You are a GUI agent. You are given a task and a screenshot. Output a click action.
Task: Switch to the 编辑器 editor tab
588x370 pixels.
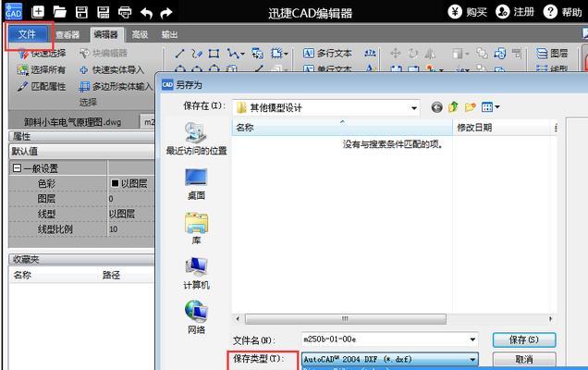point(105,35)
